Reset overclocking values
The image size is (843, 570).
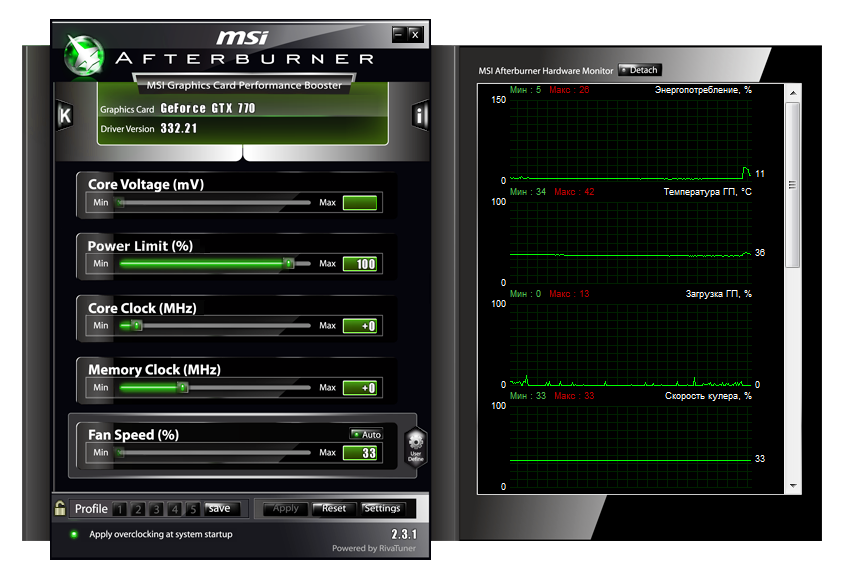pos(334,509)
